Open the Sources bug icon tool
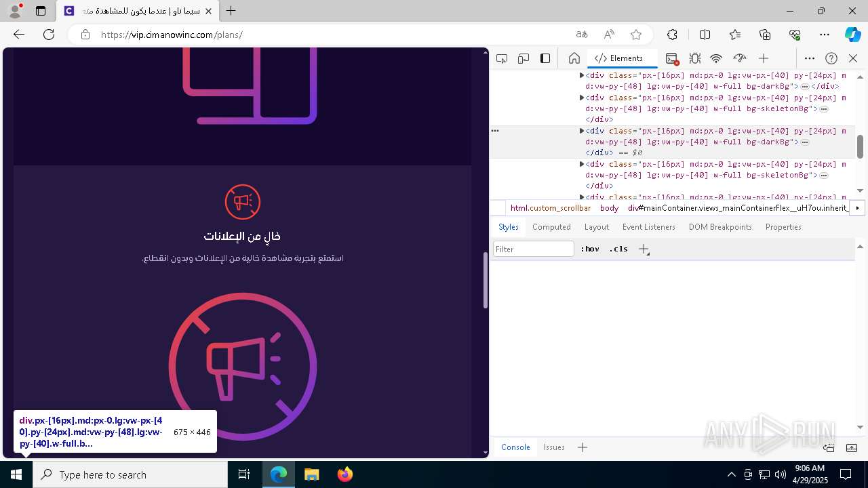This screenshot has height=488, width=868. pyautogui.click(x=694, y=58)
